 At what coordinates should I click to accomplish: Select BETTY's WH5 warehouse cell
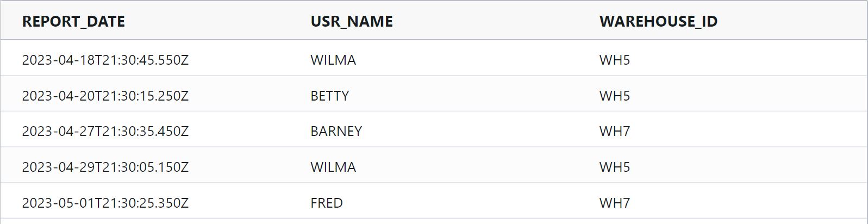coord(615,96)
